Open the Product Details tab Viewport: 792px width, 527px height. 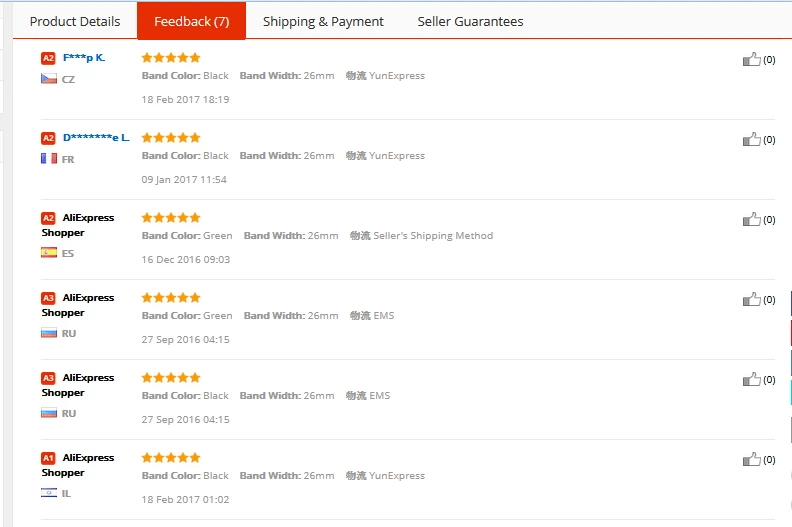tap(75, 21)
